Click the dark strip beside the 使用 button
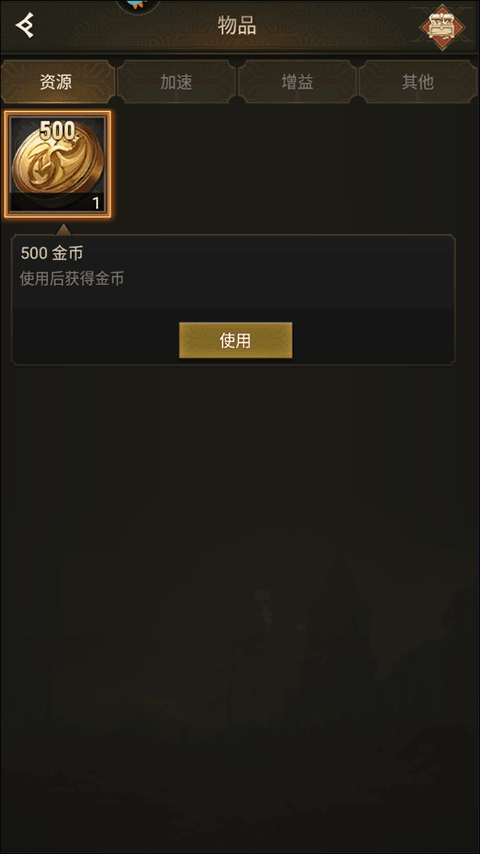Viewport: 480px width, 854px height. pyautogui.click(x=370, y=338)
